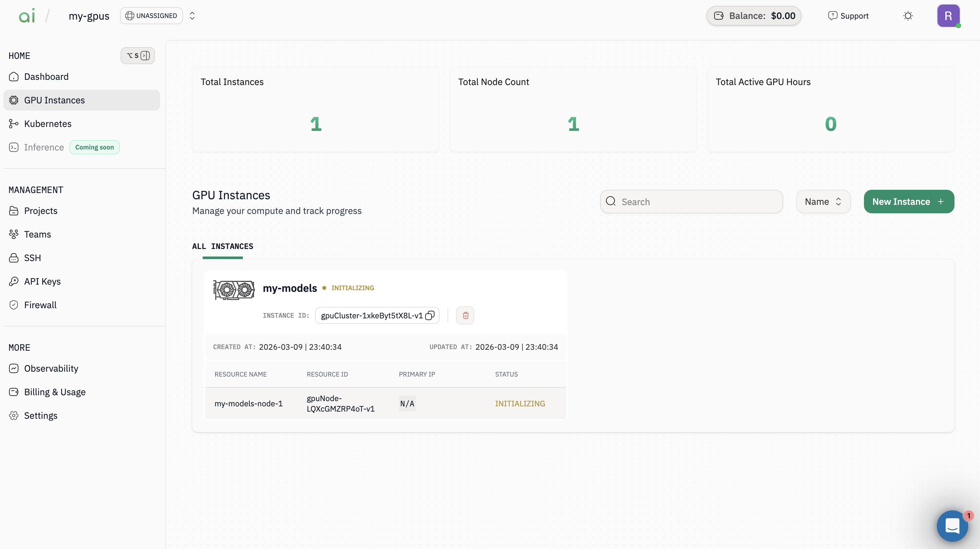Open the Firewall page
The height and width of the screenshot is (549, 980).
pos(40,305)
